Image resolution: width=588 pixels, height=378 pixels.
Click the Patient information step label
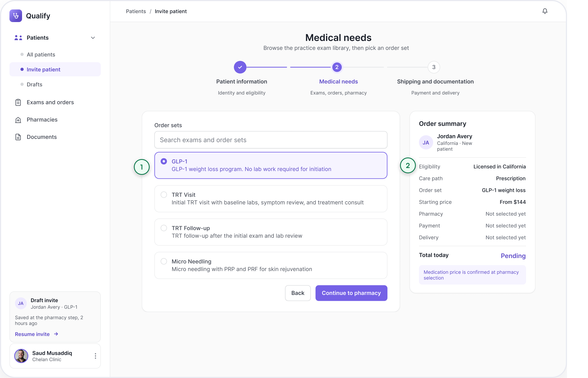pyautogui.click(x=241, y=82)
